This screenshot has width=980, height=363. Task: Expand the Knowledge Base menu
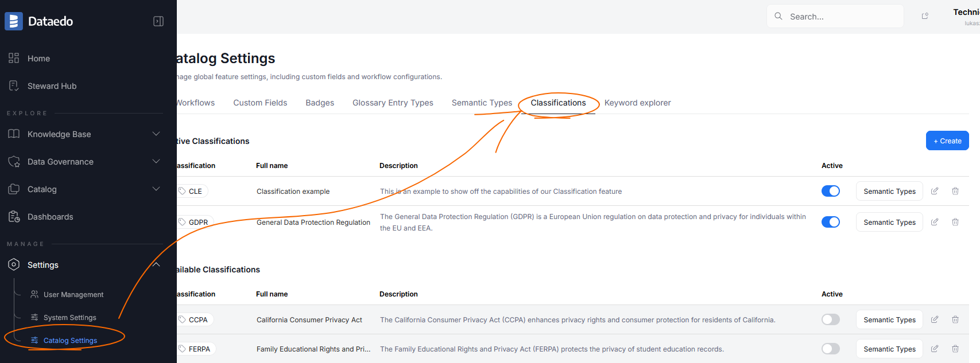156,134
